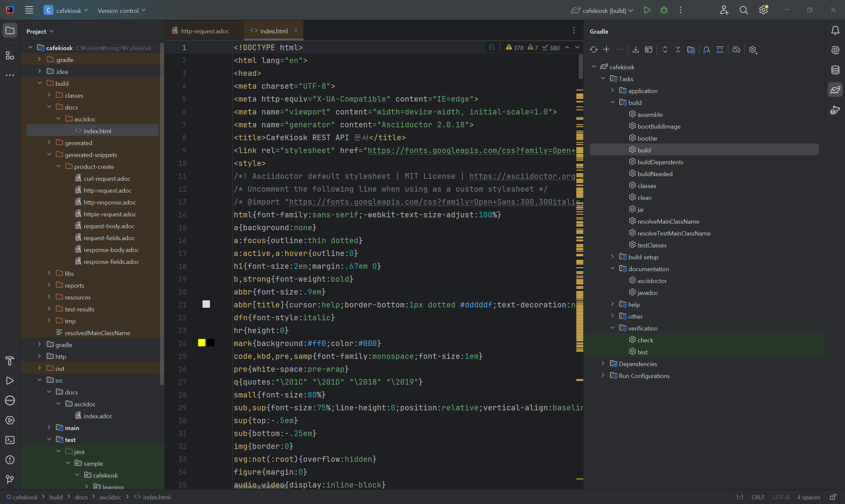This screenshot has height=504, width=845.
Task: Open Search Everywhere magnifier
Action: pos(743,10)
